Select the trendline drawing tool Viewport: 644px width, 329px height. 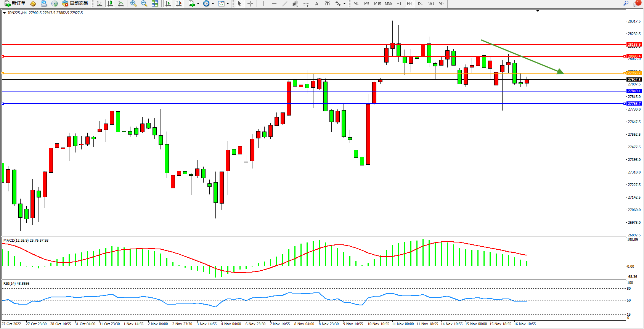(x=284, y=3)
